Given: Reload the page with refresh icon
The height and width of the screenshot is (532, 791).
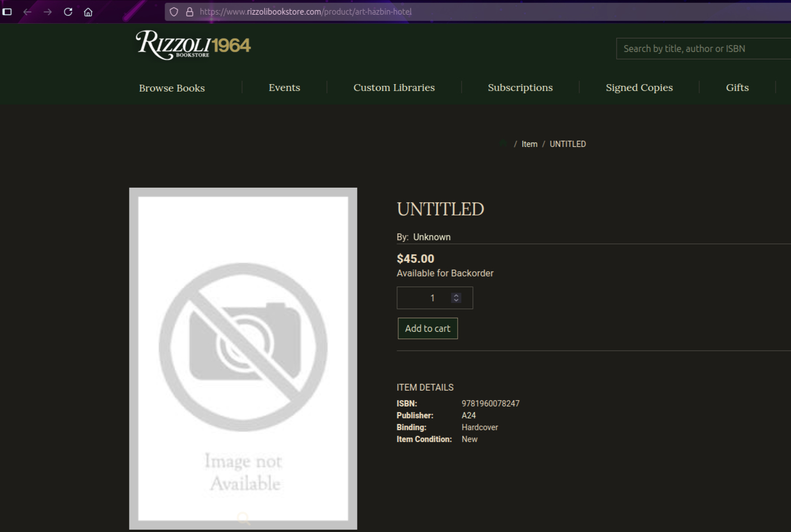Looking at the screenshot, I should pos(68,12).
